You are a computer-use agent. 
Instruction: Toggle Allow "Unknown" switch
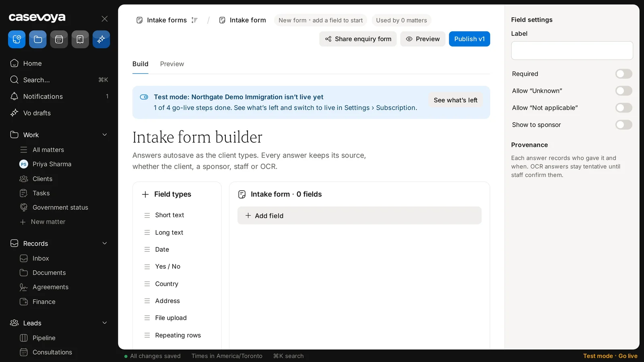[623, 91]
